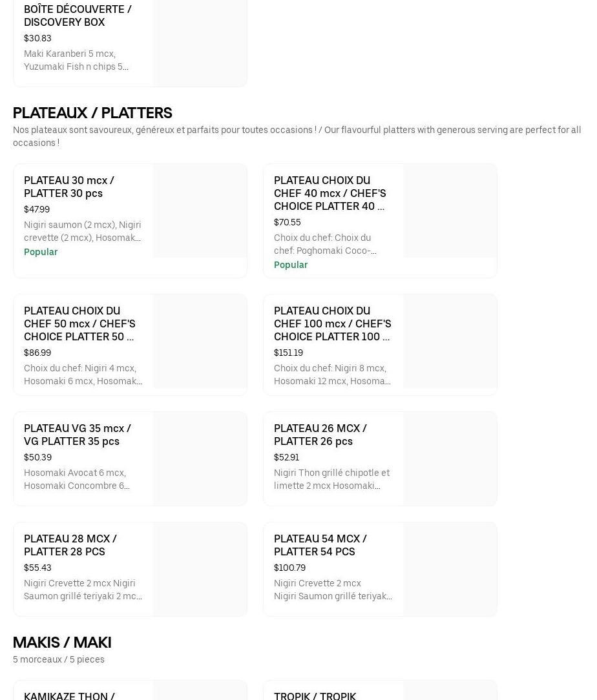Click the VG Platter 35 pcs thumbnail
The image size is (597, 700).
click(200, 458)
